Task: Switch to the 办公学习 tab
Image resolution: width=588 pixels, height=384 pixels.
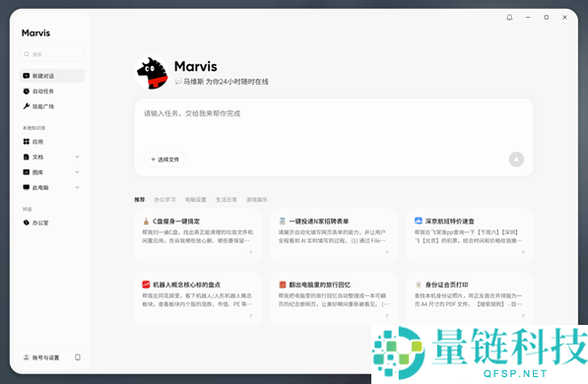Action: pos(165,200)
